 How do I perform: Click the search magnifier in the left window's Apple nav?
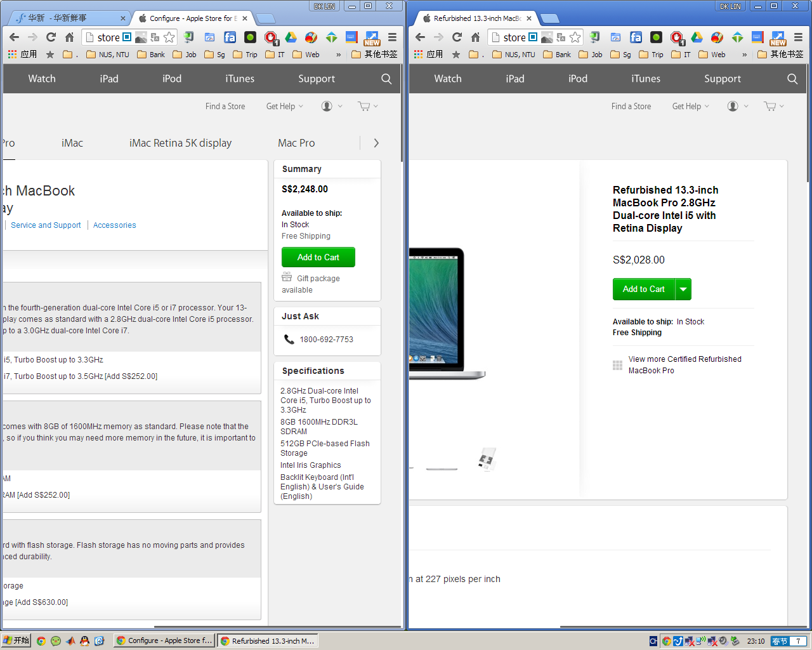[x=386, y=79]
